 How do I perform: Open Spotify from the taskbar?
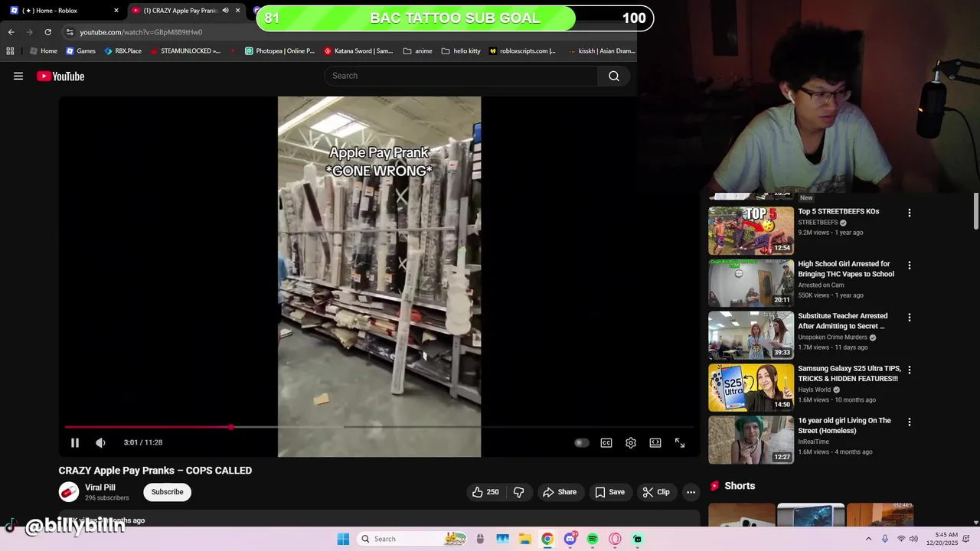(x=593, y=539)
